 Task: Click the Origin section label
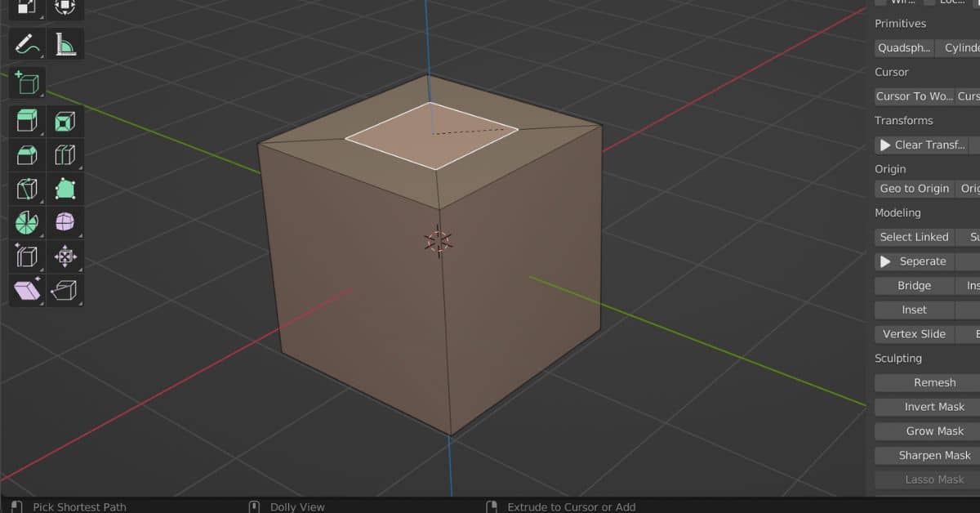(890, 169)
